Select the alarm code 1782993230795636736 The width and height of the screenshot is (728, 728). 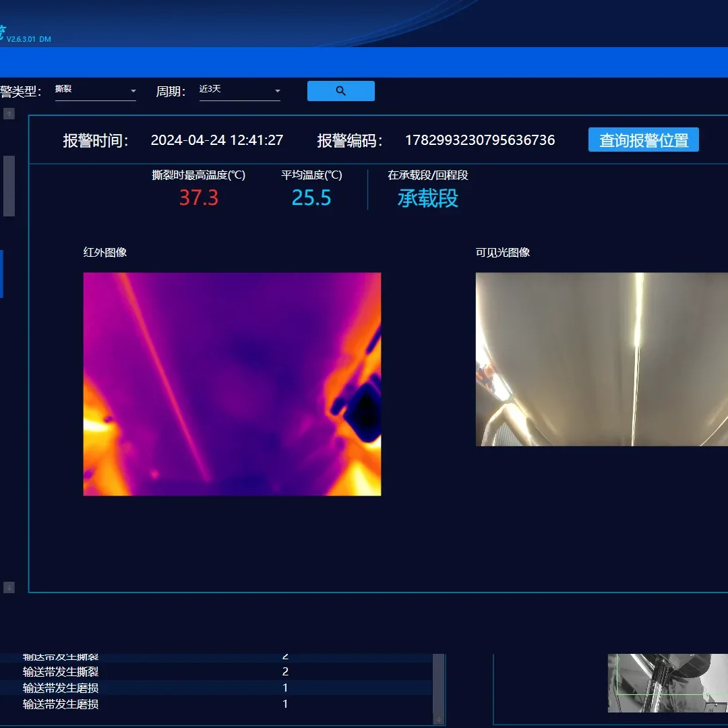click(x=480, y=140)
